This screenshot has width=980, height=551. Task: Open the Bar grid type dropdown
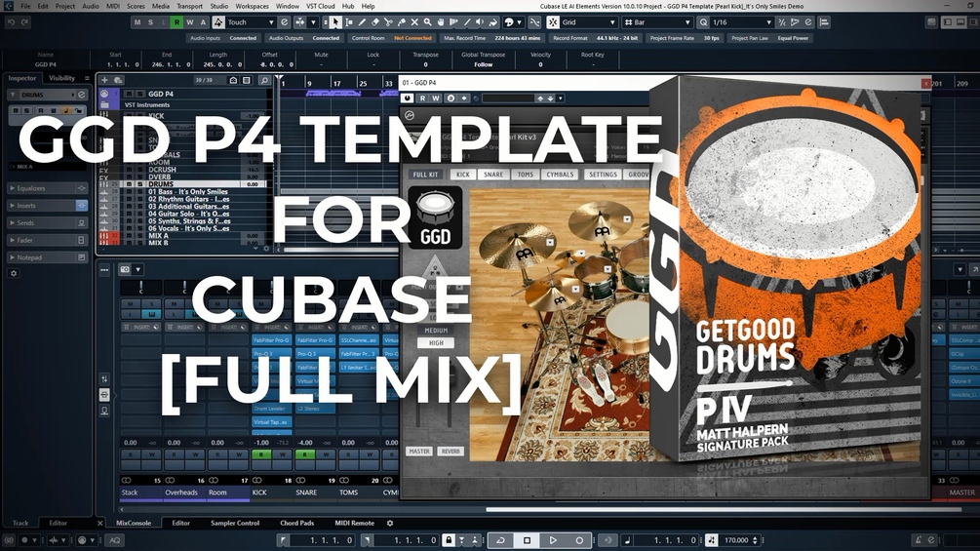[657, 22]
